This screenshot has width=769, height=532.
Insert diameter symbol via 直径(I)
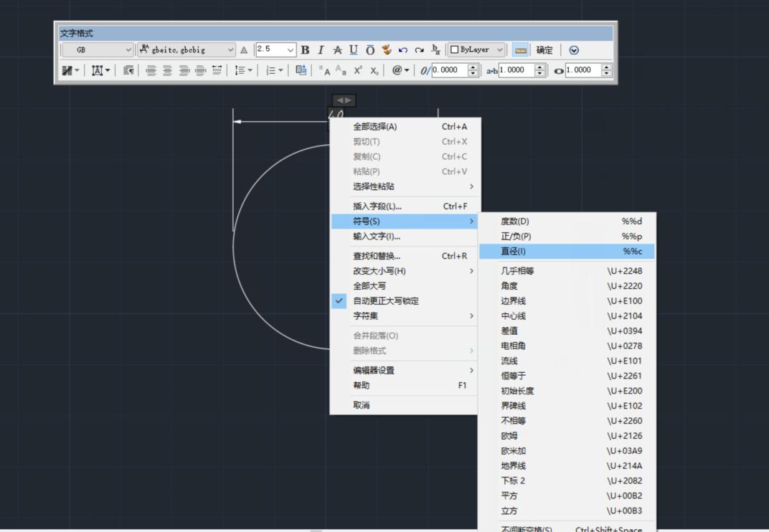pos(524,251)
